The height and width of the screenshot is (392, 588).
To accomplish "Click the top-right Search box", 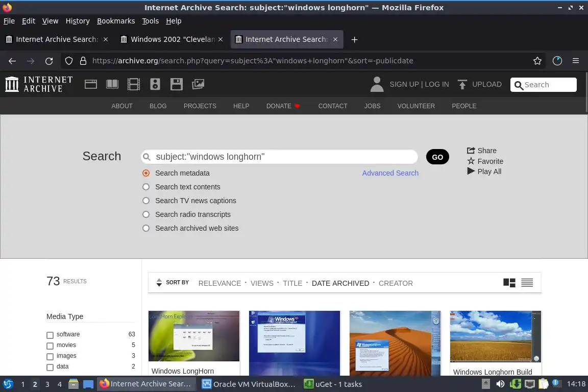I will click(544, 85).
